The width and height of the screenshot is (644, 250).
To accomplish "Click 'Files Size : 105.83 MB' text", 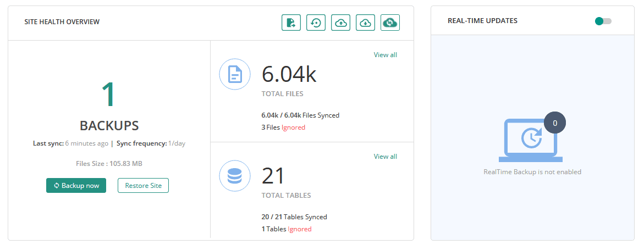I will click(x=109, y=163).
